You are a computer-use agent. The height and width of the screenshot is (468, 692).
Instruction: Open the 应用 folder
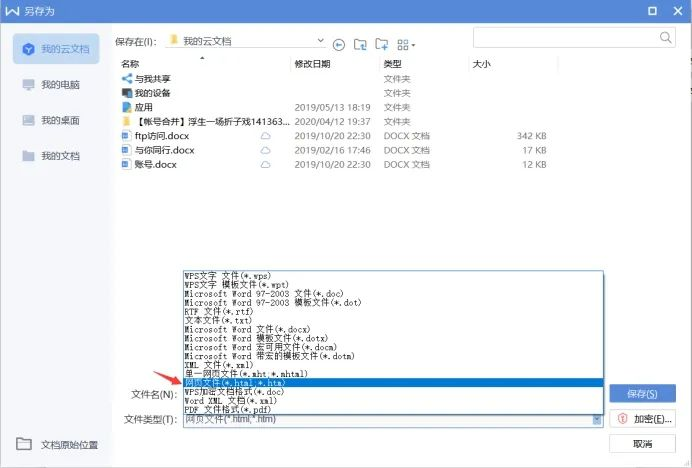coord(143,107)
